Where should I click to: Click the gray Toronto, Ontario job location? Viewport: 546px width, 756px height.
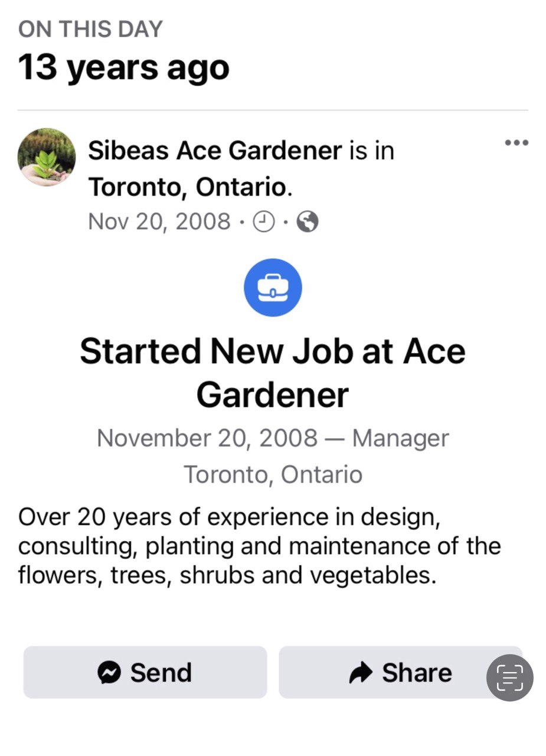tap(273, 474)
